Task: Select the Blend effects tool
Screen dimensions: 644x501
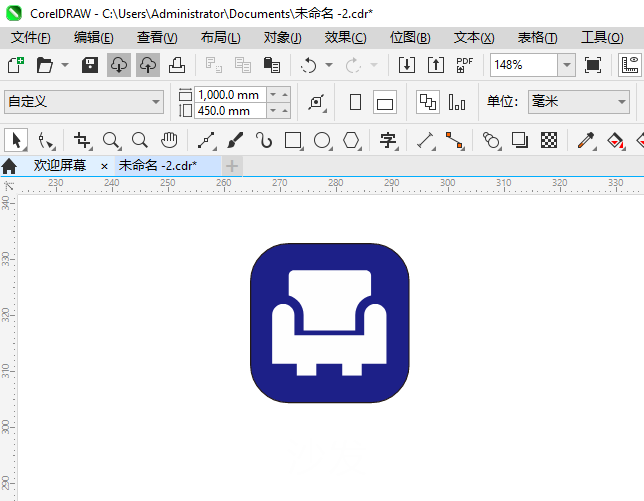Action: (491, 140)
